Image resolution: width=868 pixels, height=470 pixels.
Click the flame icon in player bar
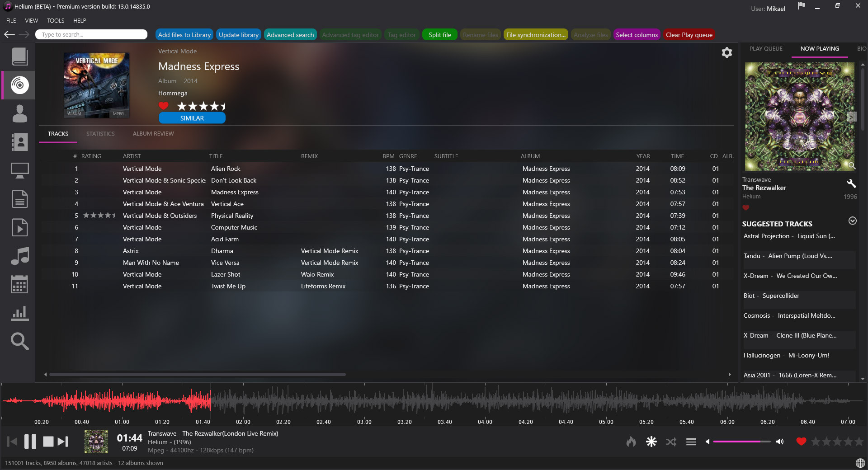pos(631,442)
